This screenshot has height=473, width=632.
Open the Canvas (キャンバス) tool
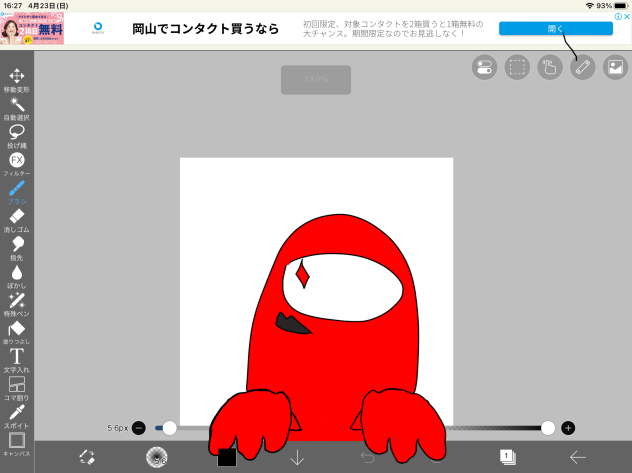[x=17, y=444]
